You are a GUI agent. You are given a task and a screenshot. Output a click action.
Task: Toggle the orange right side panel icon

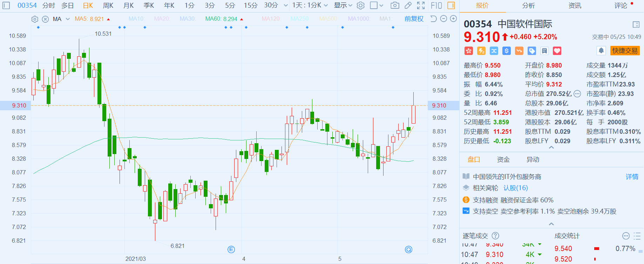point(451,5)
